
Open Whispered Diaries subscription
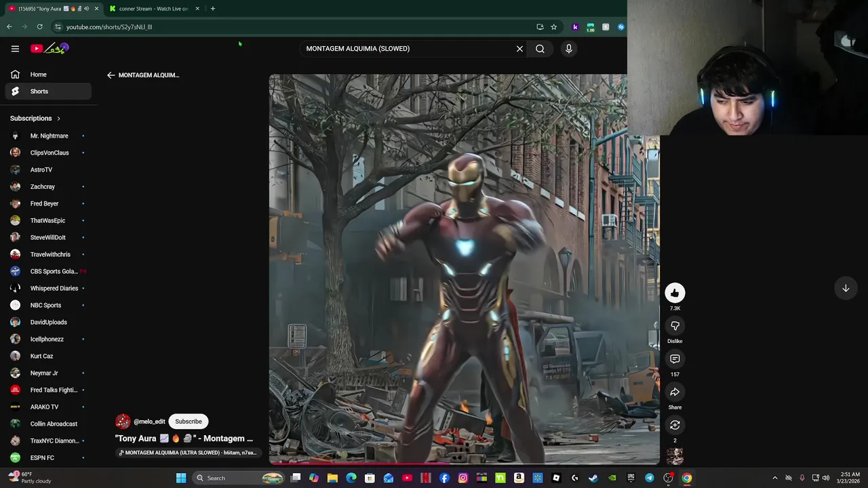point(47,288)
